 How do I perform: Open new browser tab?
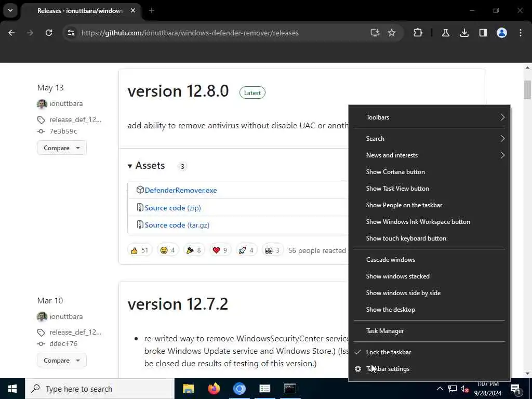(x=151, y=11)
